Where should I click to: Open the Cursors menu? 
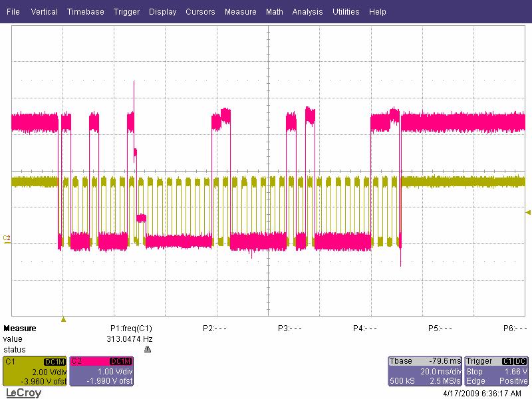click(200, 11)
